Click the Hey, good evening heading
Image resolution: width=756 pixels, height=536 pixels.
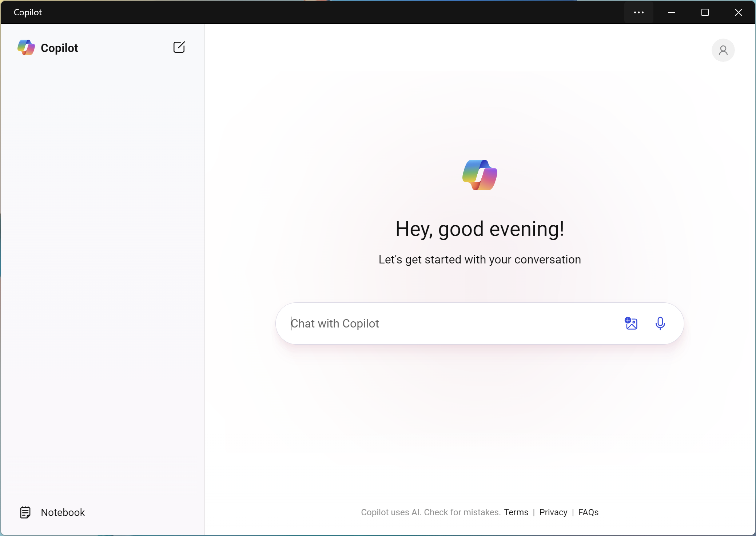[x=480, y=229]
